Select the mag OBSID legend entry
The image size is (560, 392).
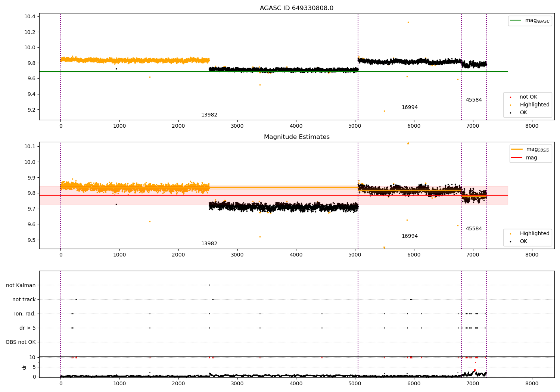[x=531, y=149]
